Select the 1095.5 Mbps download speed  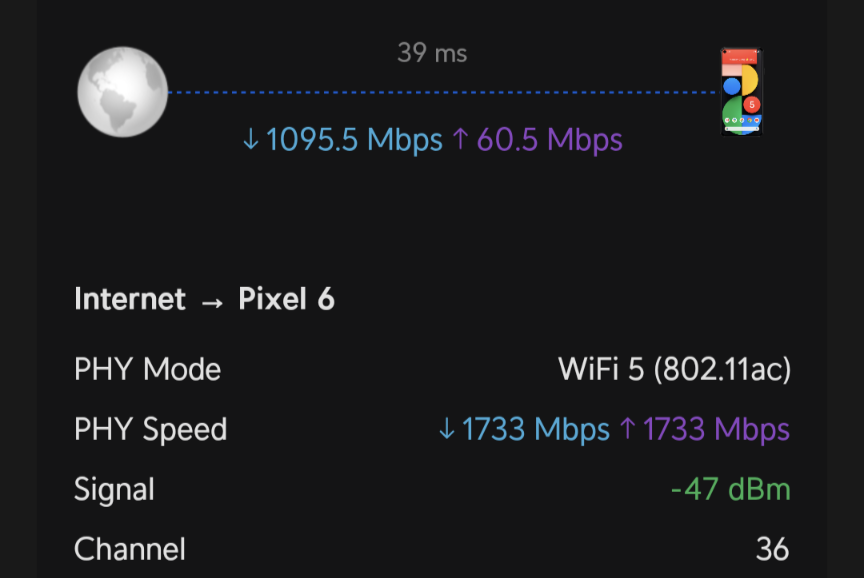[354, 139]
